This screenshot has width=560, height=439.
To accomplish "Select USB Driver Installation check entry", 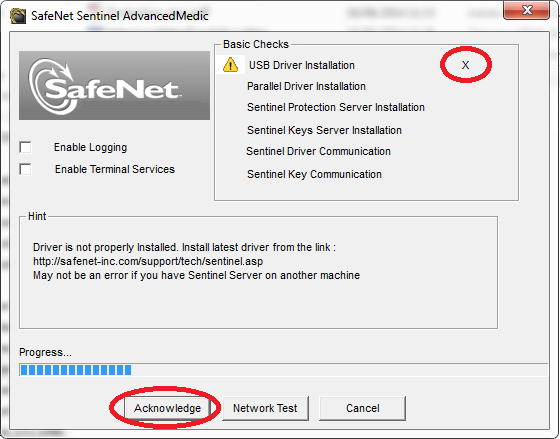I will click(x=302, y=65).
